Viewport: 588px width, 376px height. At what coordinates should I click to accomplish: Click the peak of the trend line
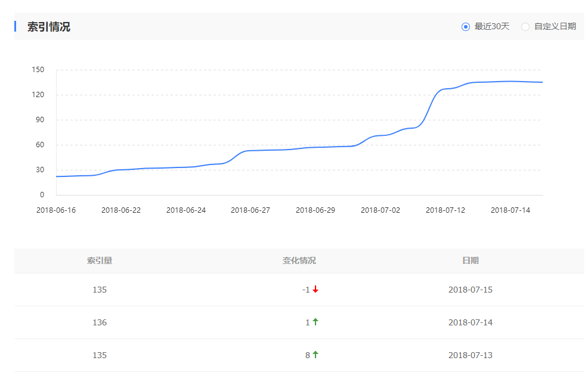(x=507, y=82)
